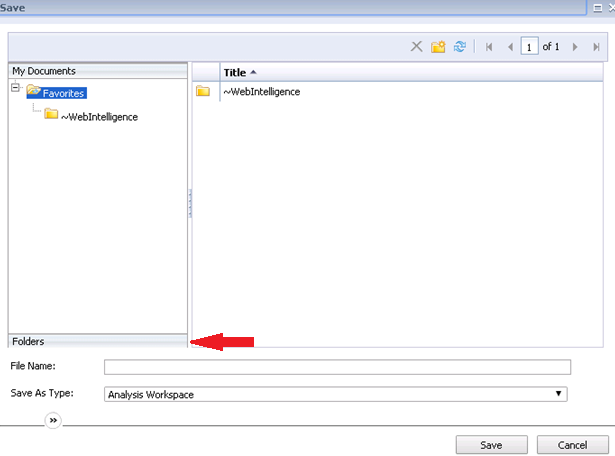Click the Delete (X) toolbar icon

pos(417,47)
